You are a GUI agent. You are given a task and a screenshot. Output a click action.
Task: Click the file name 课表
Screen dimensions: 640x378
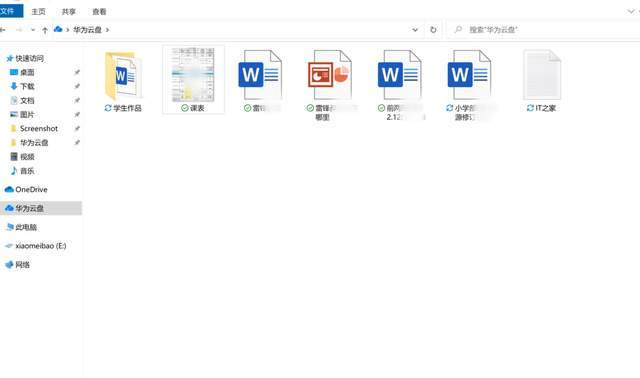[x=197, y=108]
